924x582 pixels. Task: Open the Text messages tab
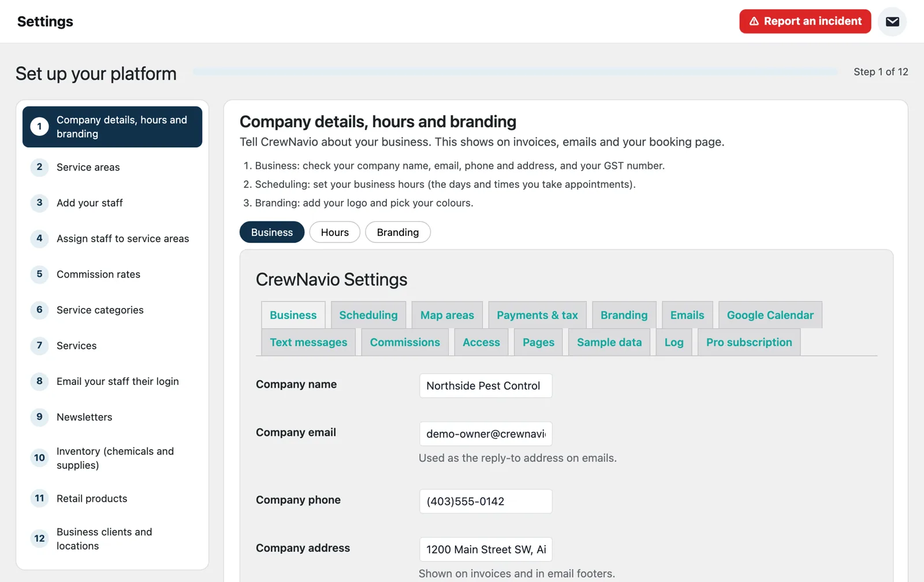coord(308,342)
